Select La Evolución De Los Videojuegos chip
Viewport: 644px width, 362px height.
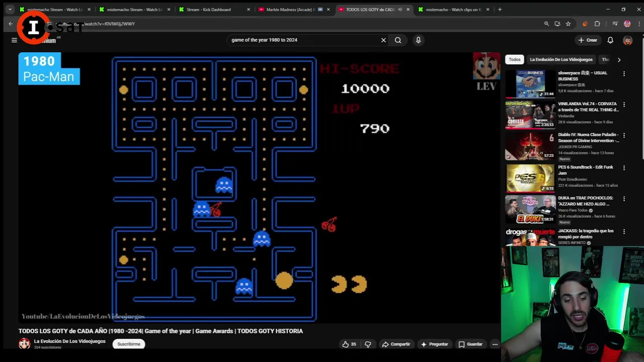click(561, 59)
